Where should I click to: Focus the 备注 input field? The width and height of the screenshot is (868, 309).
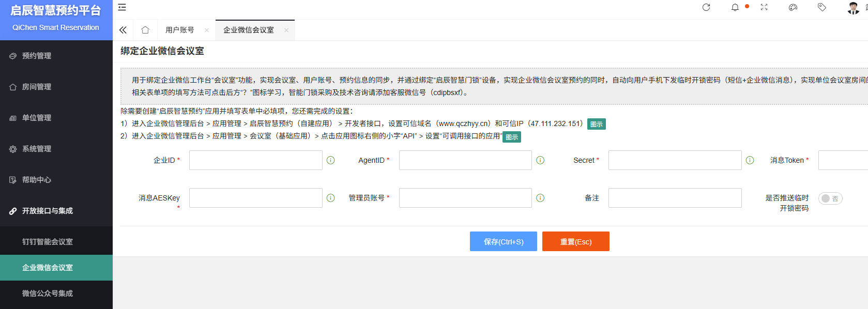tap(675, 198)
